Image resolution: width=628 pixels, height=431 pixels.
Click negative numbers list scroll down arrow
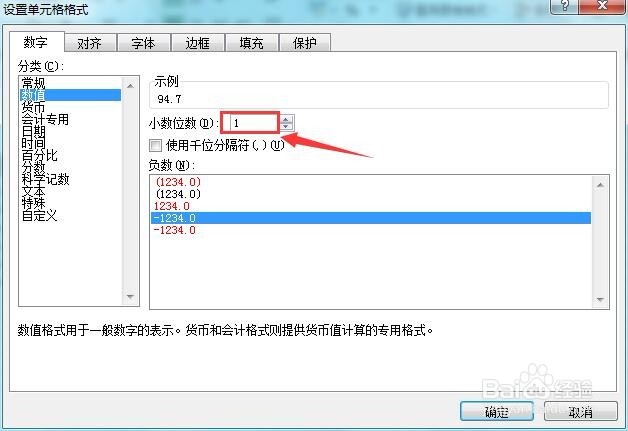pos(600,300)
